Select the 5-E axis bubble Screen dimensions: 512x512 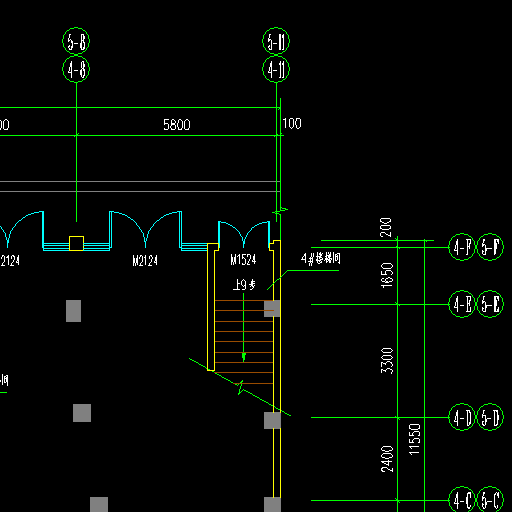point(490,304)
